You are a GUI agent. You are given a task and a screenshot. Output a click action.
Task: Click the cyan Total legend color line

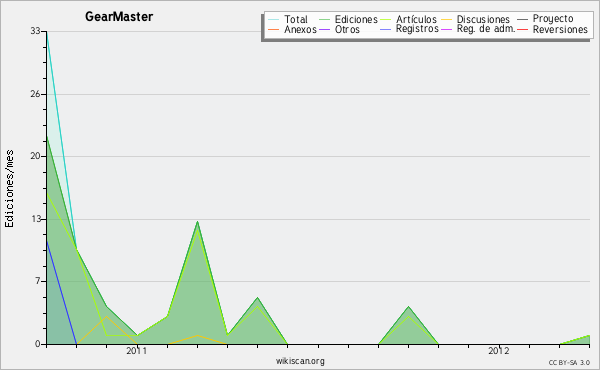click(x=274, y=20)
